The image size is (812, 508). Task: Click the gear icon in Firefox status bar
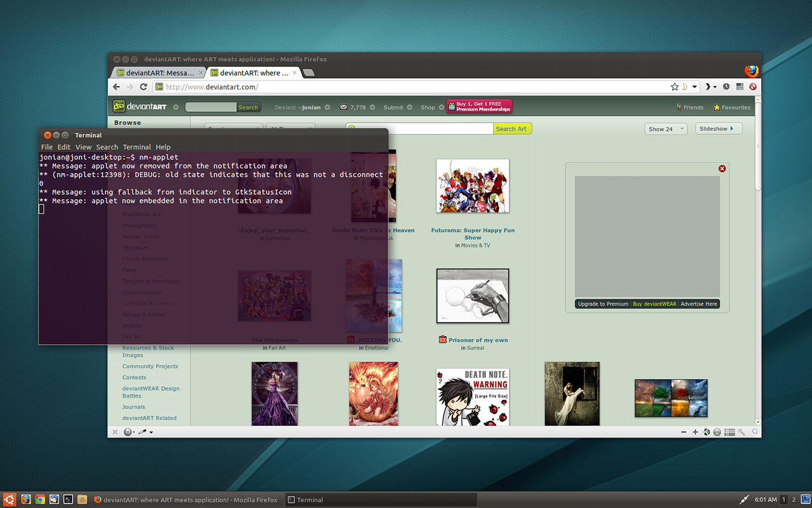point(717,432)
